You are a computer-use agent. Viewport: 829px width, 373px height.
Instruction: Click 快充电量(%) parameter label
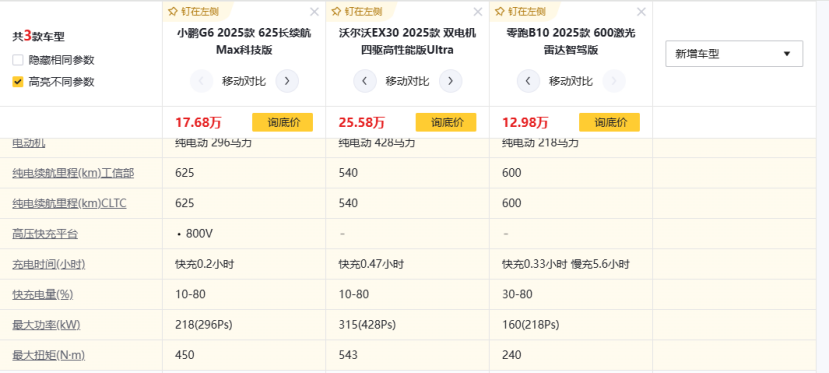pos(43,294)
